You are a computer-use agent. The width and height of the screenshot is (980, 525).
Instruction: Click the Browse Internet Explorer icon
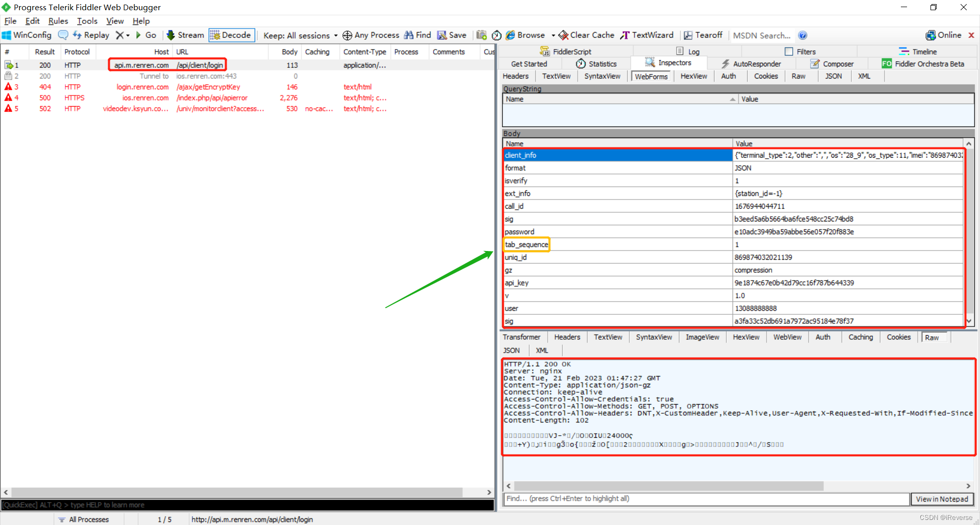(510, 35)
